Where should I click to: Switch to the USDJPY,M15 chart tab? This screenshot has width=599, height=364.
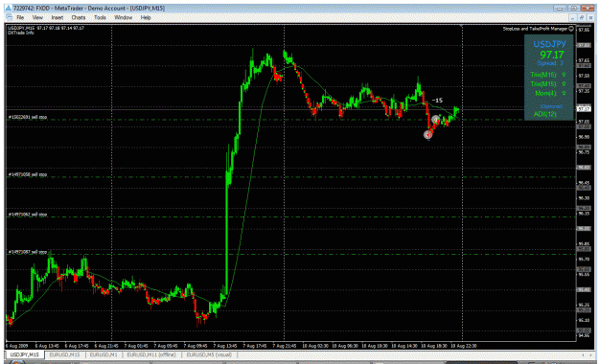(x=25, y=354)
